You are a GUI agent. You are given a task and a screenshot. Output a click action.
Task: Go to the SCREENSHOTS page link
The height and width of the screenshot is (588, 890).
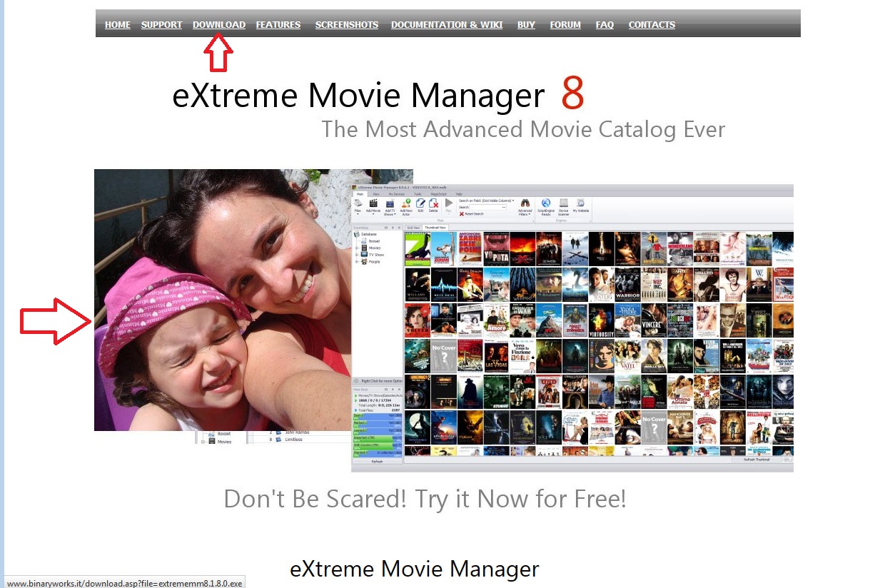tap(347, 25)
